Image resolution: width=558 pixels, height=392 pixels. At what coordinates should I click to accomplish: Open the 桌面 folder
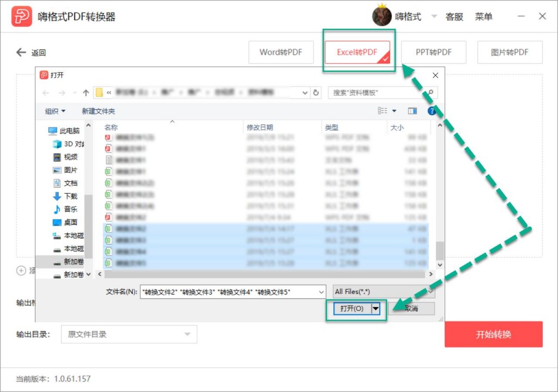65,222
